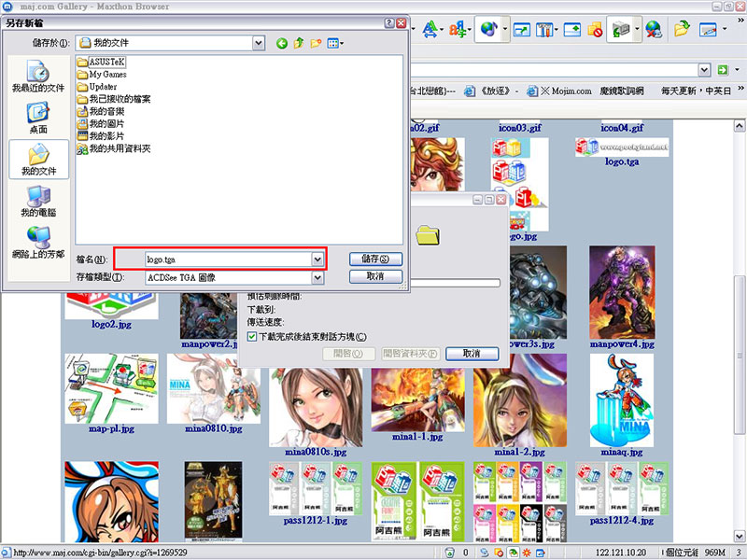This screenshot has height=560, width=747.
Task: Toggle 下載完成後結束對話方塊 checkbox
Action: coord(251,336)
